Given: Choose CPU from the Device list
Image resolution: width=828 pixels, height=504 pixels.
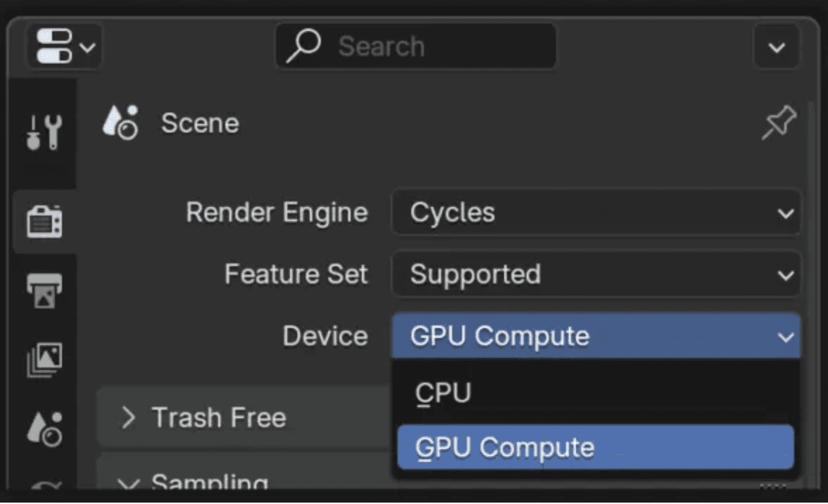Looking at the screenshot, I should (596, 393).
